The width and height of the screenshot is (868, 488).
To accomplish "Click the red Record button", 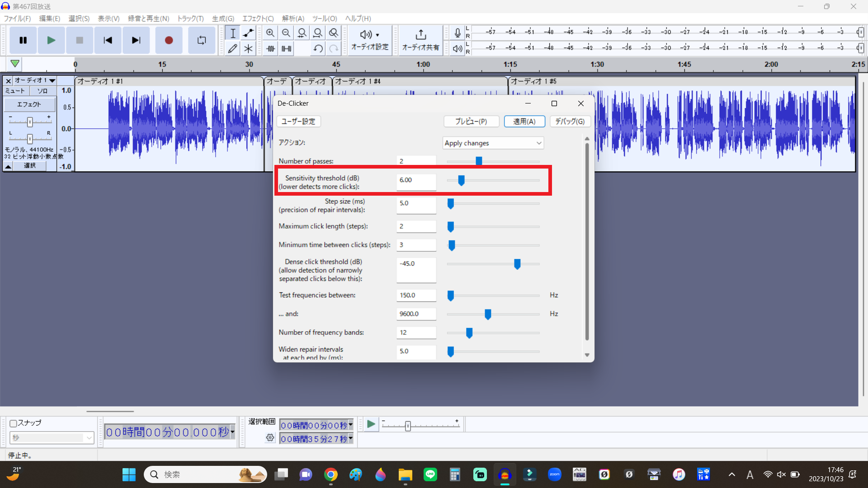I will 169,40.
